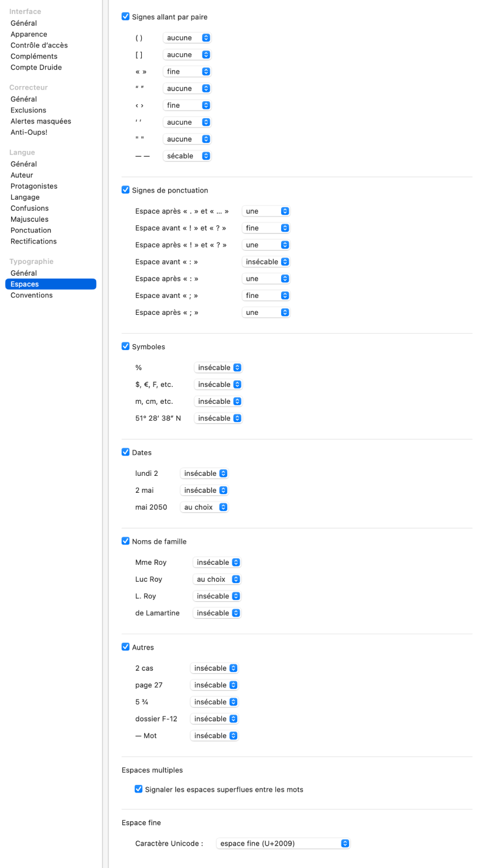
Task: Open the Caractère Unicode espace fine dropdown
Action: pyautogui.click(x=284, y=843)
